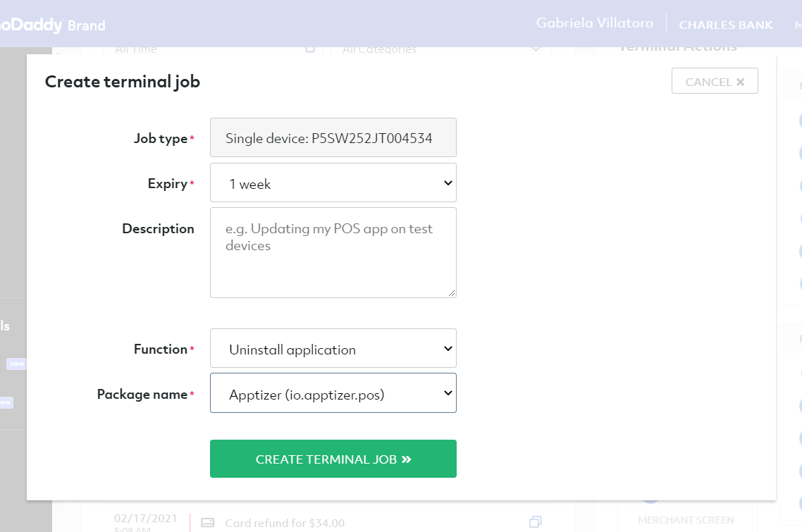Click the upper "new" badge in sidebar

pos(17,363)
